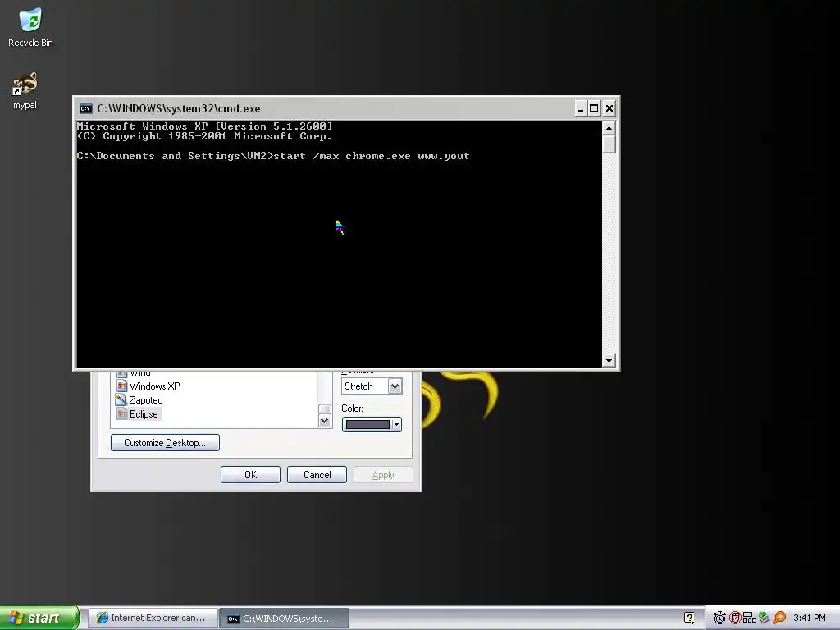This screenshot has width=840, height=630.
Task: Select Eclipse background in list
Action: [144, 414]
